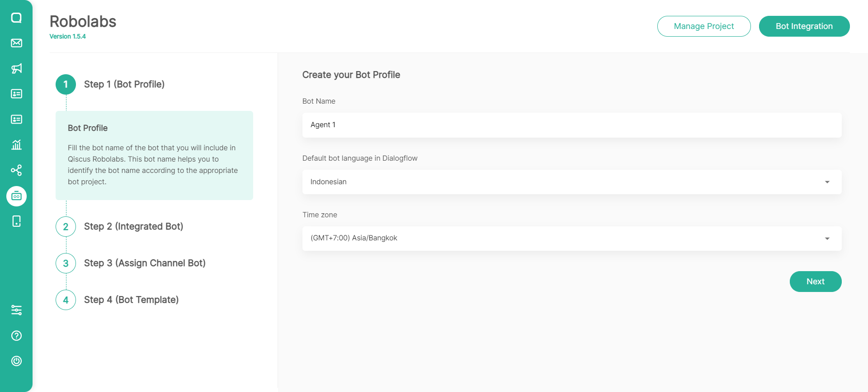868x392 pixels.
Task: Click the Manage Project button
Action: pos(703,26)
